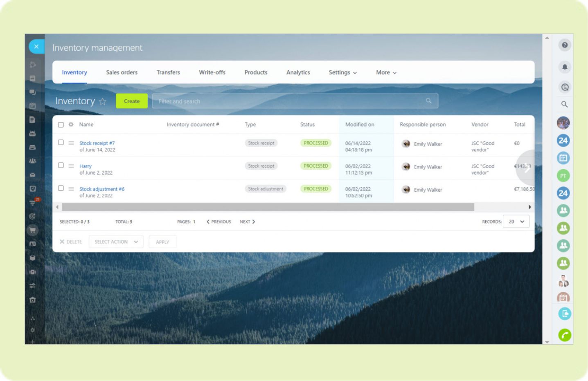Toggle the select-all checkbox in header
This screenshot has width=588, height=381.
61,125
